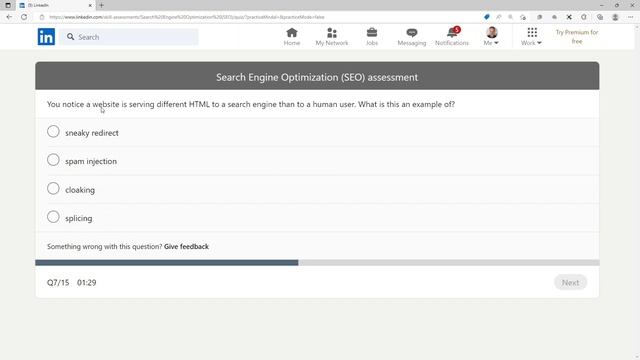Open the Messaging chat icon

(411, 33)
